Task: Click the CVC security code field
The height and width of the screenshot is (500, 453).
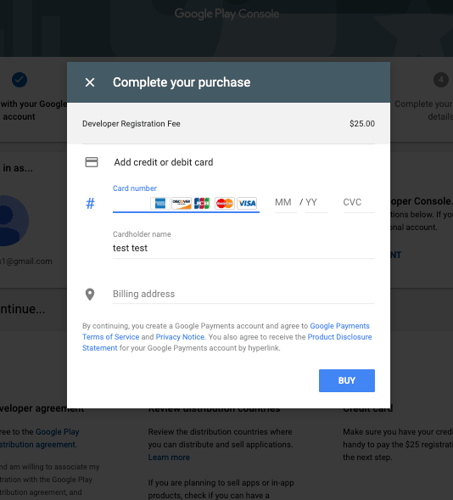Action: pyautogui.click(x=359, y=202)
